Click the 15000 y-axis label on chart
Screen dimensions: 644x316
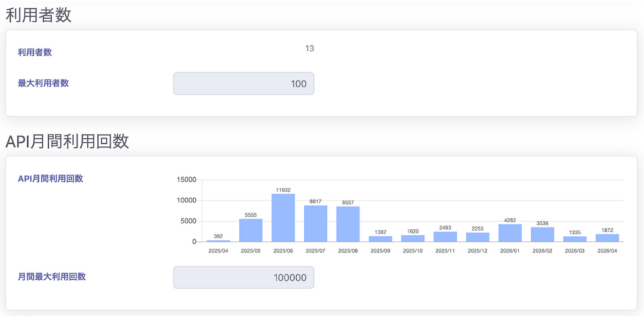click(x=187, y=180)
